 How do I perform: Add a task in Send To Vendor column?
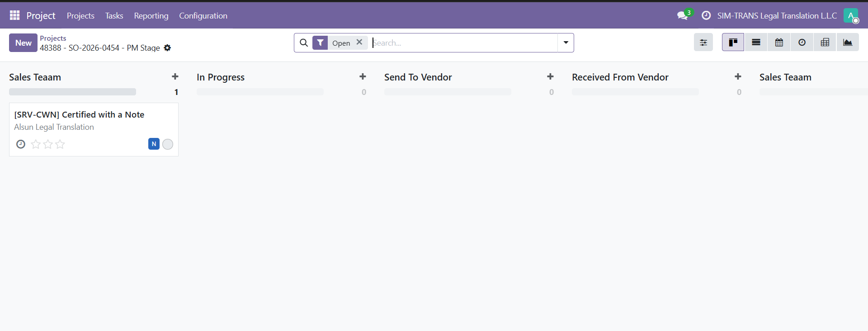click(550, 77)
